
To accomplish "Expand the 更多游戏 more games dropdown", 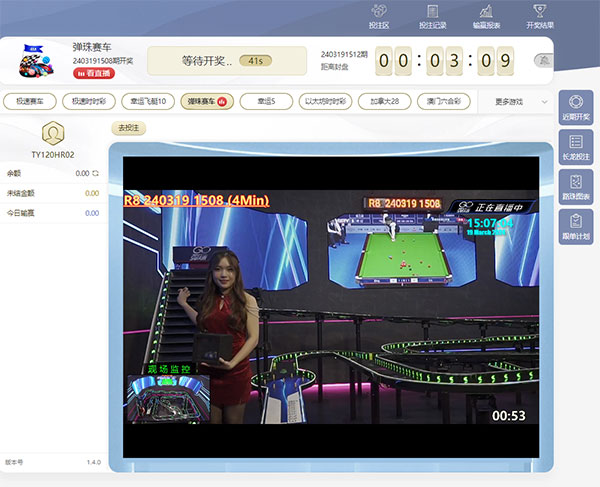I will coord(515,101).
